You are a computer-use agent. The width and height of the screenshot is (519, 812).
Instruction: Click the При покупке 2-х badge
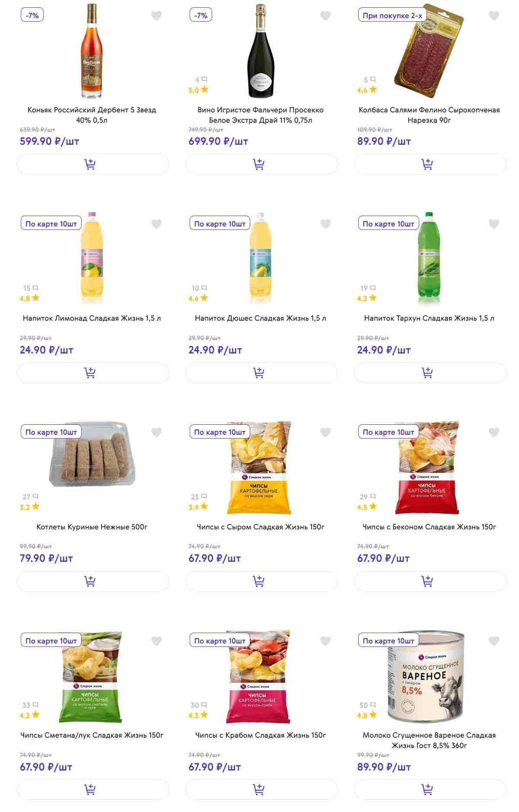pyautogui.click(x=392, y=16)
